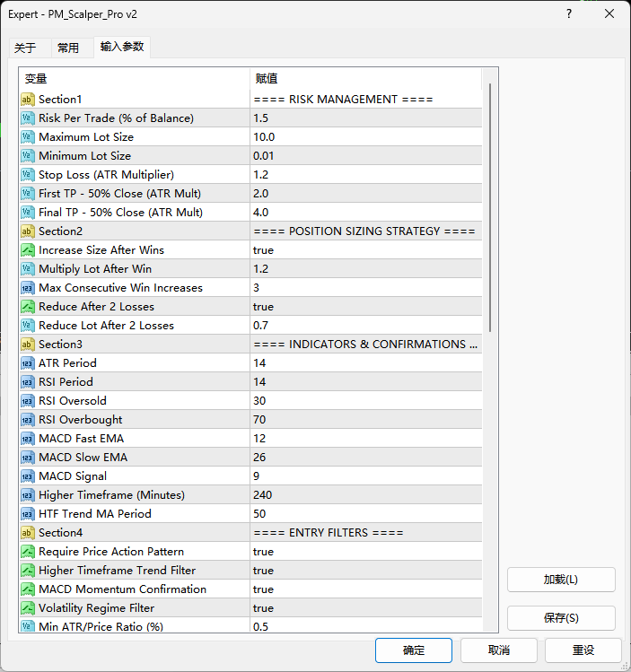Click the Increase Size After Wins boolean icon
Viewport: 631px width, 672px height.
28,250
